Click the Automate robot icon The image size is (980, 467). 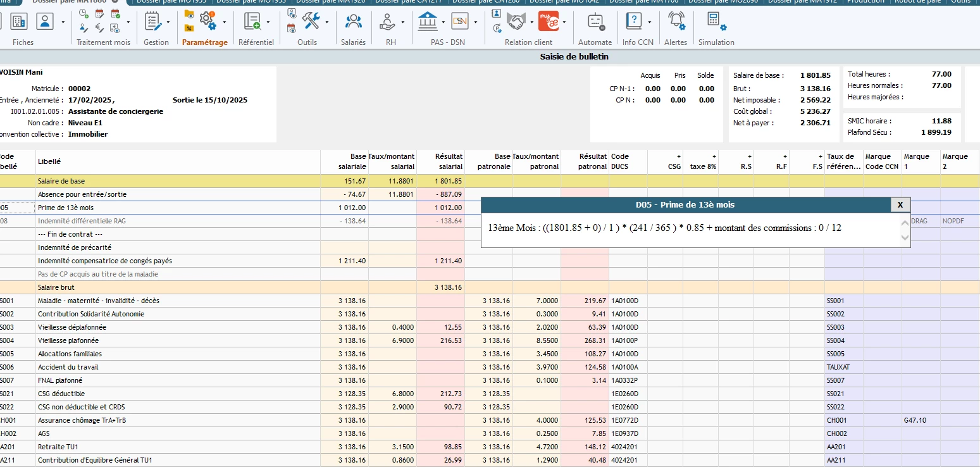click(595, 22)
